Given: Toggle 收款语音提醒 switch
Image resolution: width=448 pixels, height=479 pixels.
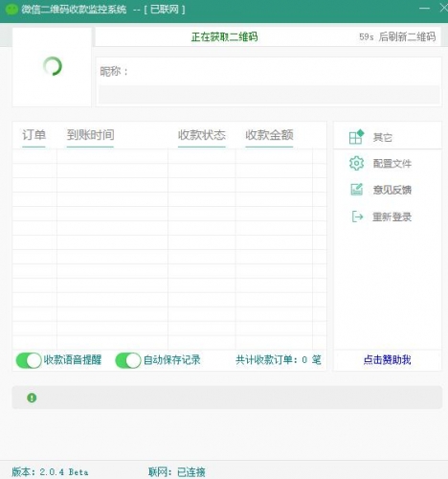Looking at the screenshot, I should click(29, 360).
